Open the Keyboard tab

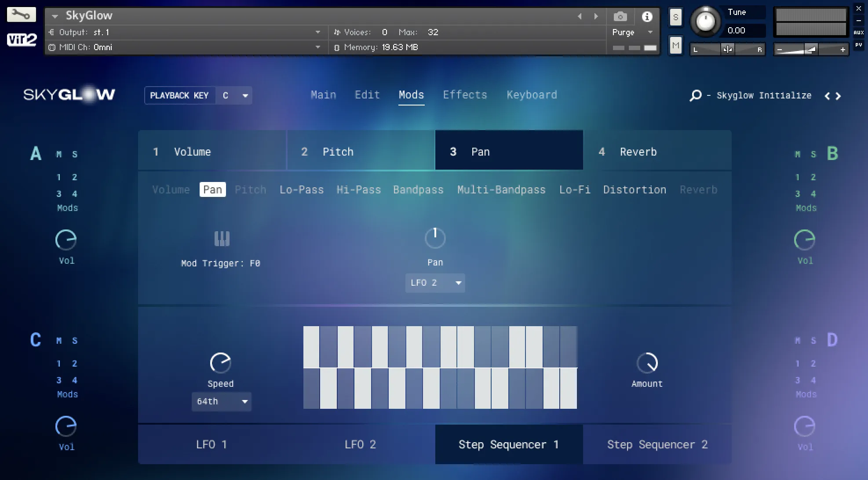pos(532,95)
